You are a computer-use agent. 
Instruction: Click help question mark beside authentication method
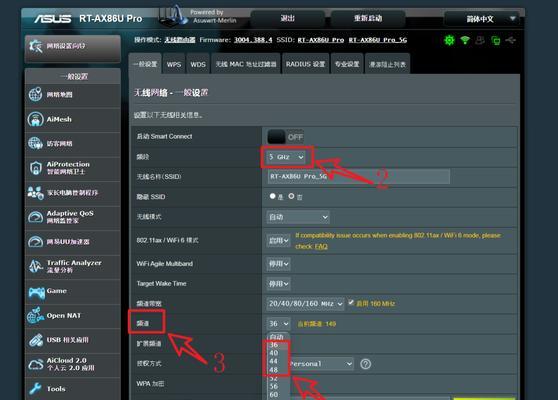[x=365, y=364]
